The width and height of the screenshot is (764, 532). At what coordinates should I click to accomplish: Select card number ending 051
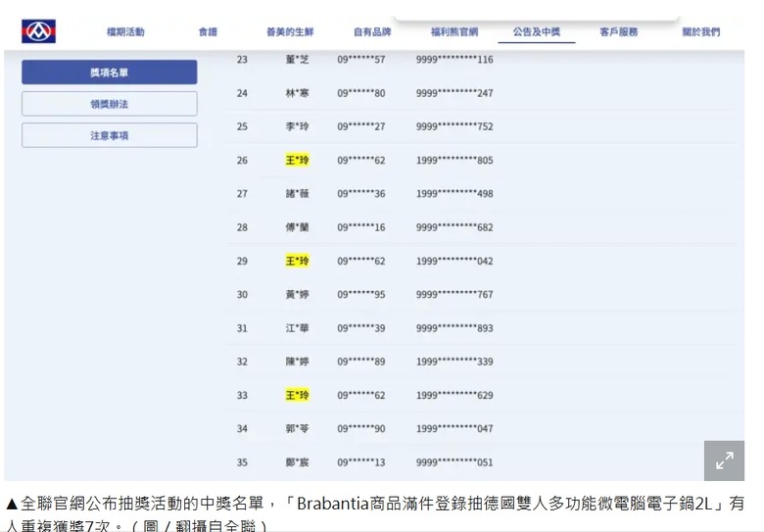(454, 462)
